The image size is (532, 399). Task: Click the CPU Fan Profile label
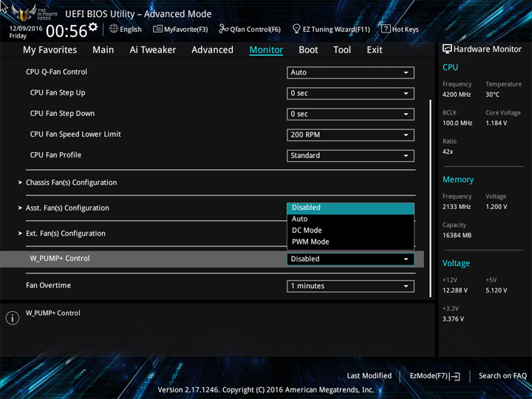(x=55, y=155)
